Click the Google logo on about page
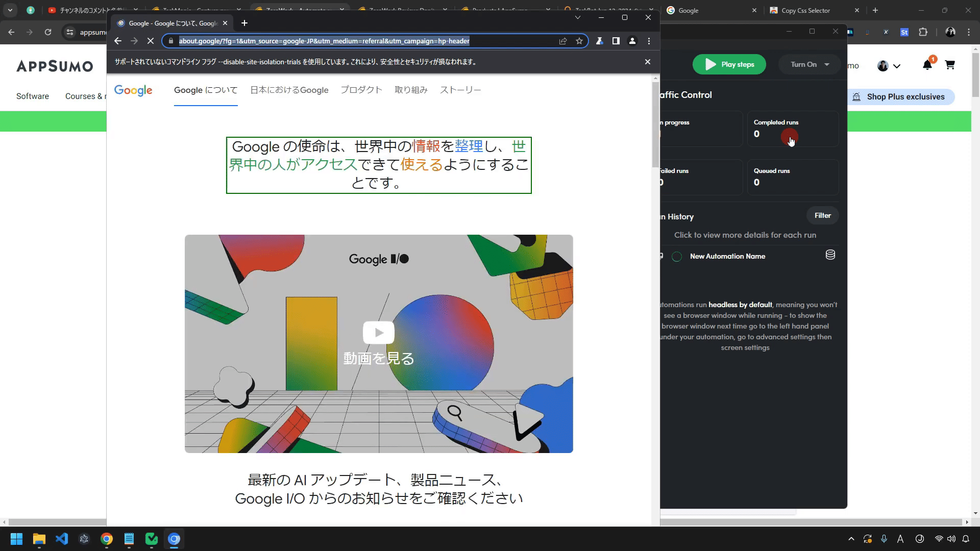980x551 pixels. [133, 90]
